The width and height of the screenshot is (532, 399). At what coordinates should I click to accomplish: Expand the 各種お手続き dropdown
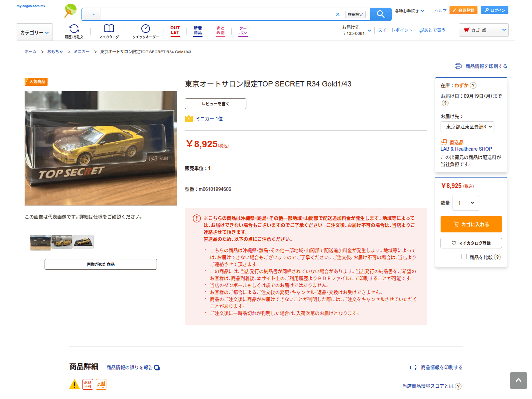point(410,11)
